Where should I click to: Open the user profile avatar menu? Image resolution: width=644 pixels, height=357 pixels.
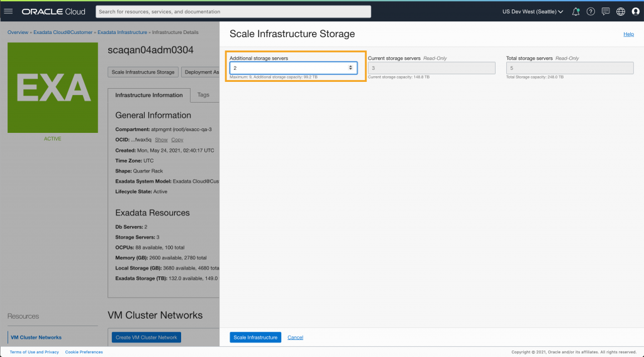(x=635, y=11)
